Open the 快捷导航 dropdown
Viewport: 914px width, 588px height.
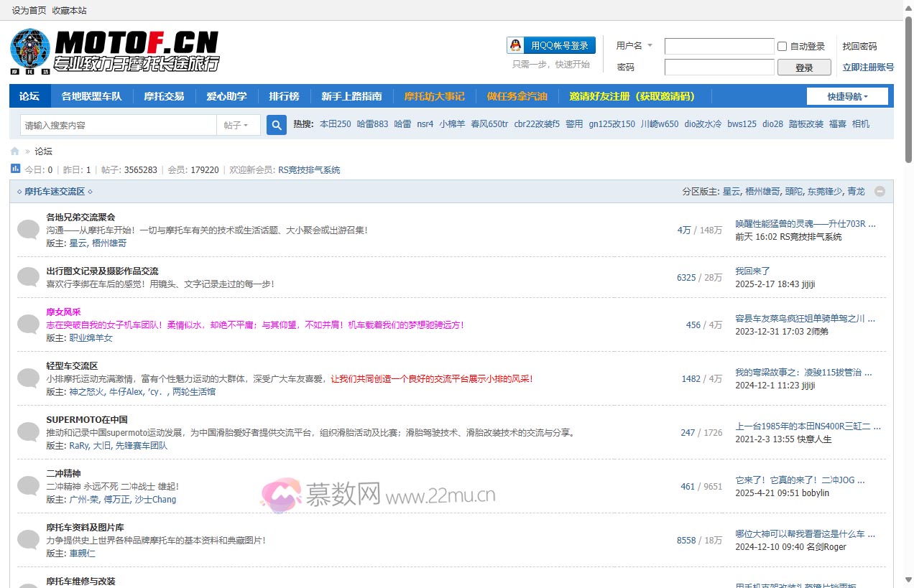tap(847, 96)
